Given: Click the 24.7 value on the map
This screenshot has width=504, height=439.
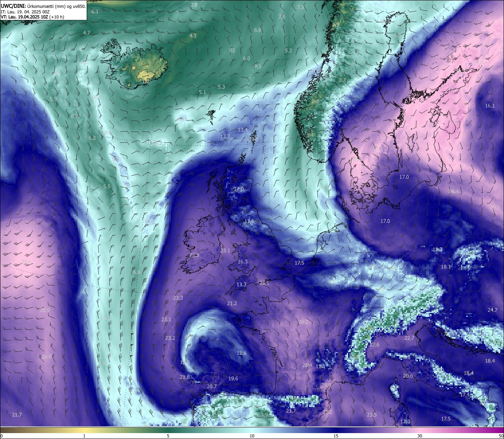Looking at the screenshot, I should 492,310.
